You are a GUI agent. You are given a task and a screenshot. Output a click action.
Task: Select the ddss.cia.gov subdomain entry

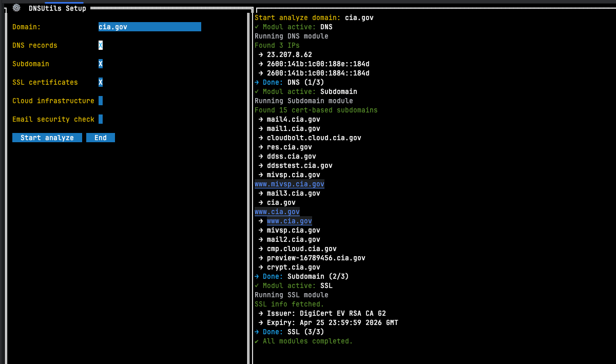point(292,156)
